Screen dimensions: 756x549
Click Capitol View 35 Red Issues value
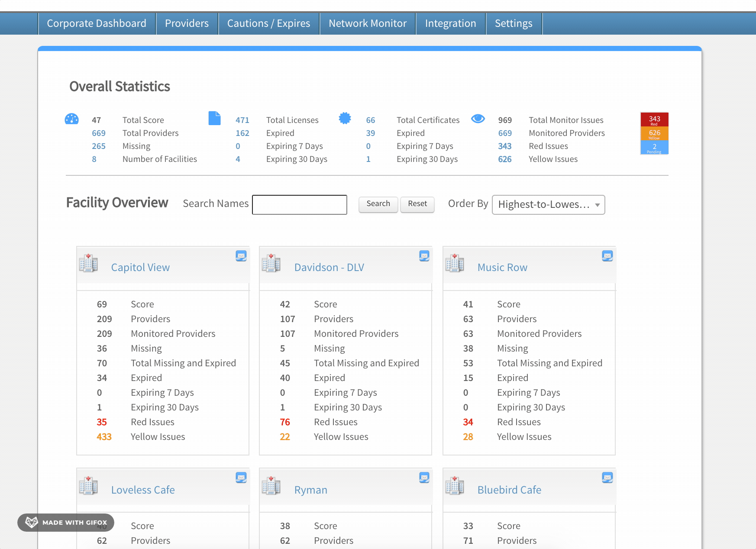102,422
